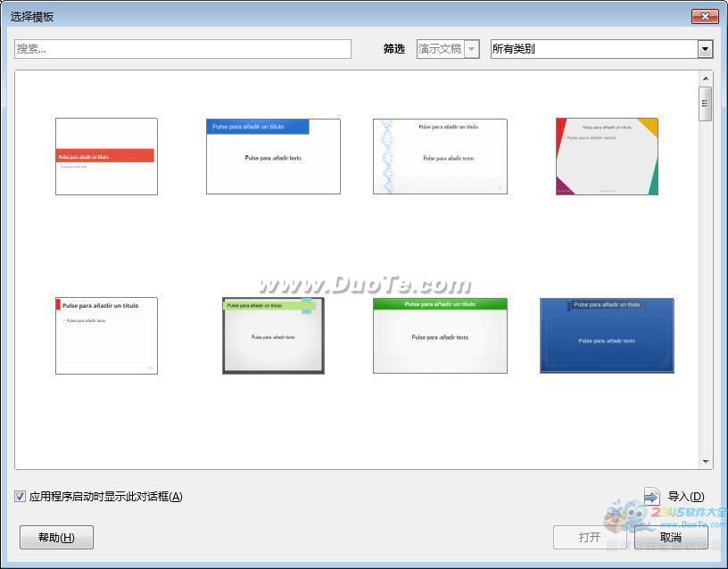
Task: Click the 打开 button
Action: click(590, 538)
